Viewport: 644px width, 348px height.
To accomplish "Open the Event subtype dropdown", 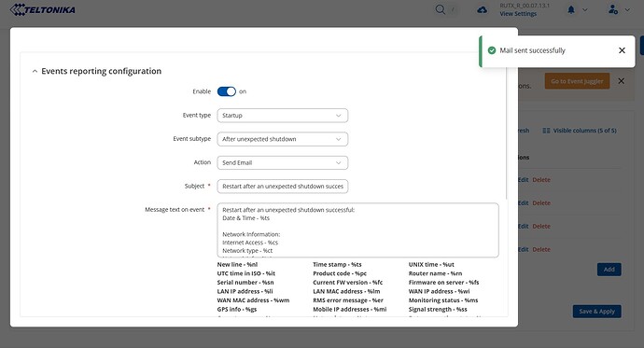I will 283,139.
